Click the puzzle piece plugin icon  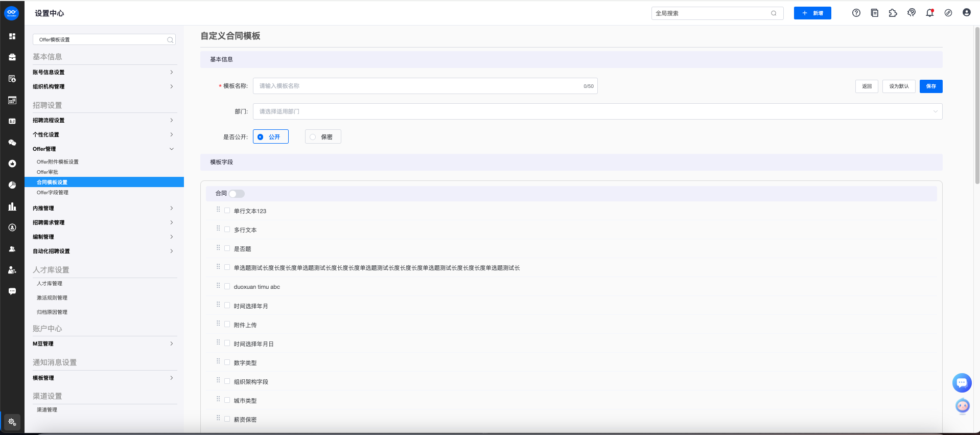tap(893, 13)
